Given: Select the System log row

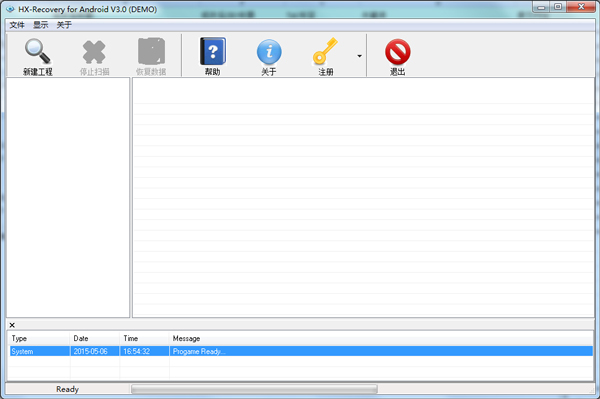Looking at the screenshot, I should pyautogui.click(x=301, y=351).
